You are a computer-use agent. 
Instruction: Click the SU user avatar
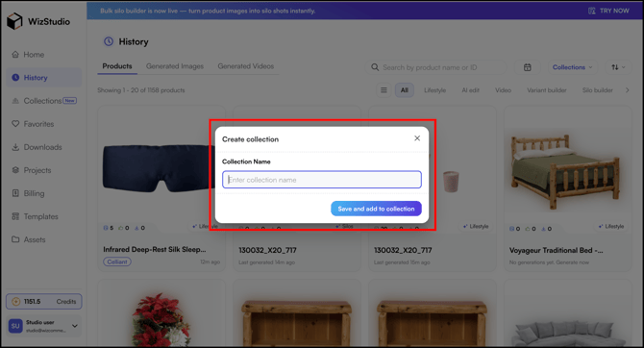pyautogui.click(x=15, y=326)
